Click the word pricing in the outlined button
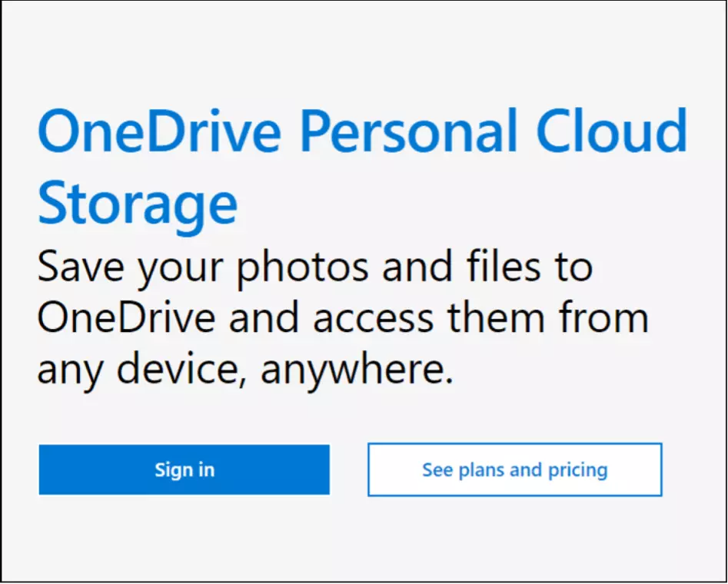Viewport: 728px width, 584px height. pos(577,470)
